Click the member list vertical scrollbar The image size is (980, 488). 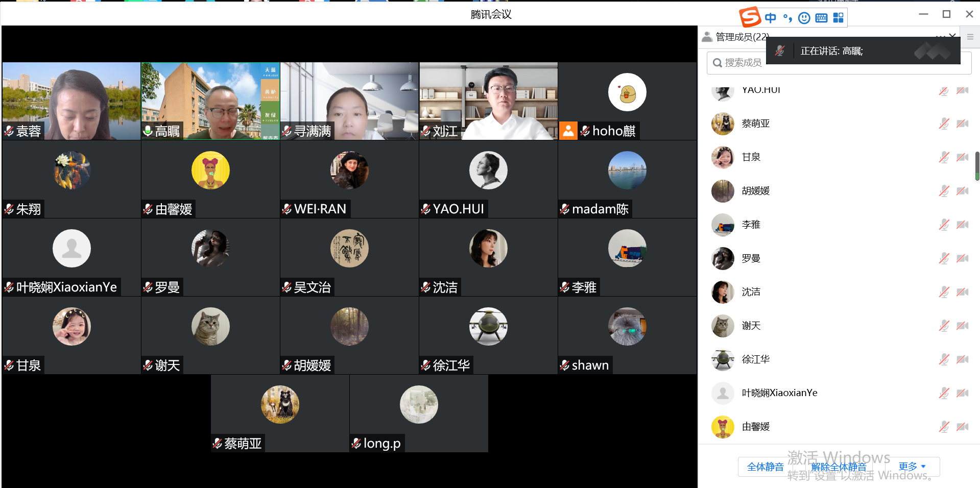point(977,166)
